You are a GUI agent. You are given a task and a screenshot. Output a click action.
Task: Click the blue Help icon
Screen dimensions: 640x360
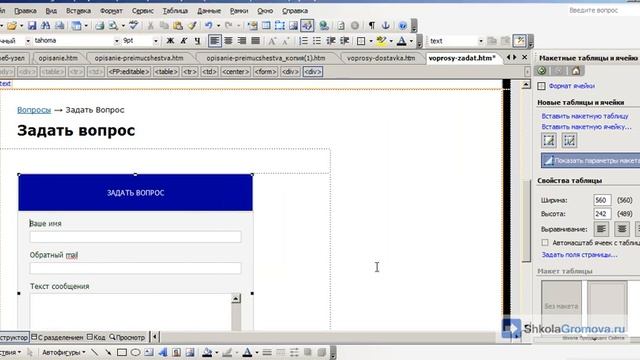402,26
